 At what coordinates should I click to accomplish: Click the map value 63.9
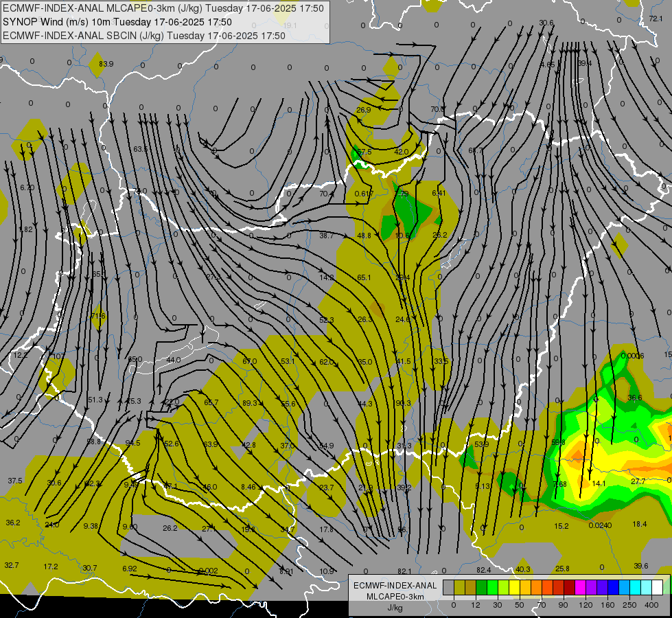211,444
